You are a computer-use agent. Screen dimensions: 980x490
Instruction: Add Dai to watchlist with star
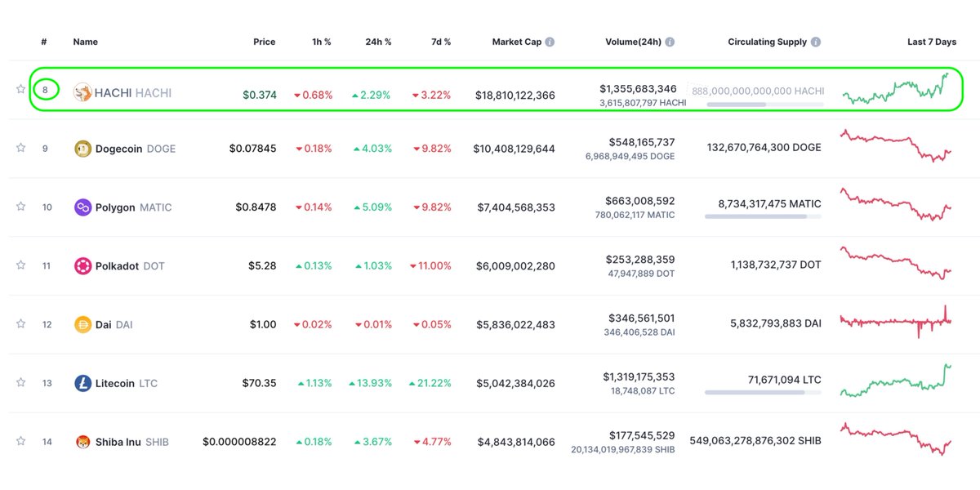point(21,324)
